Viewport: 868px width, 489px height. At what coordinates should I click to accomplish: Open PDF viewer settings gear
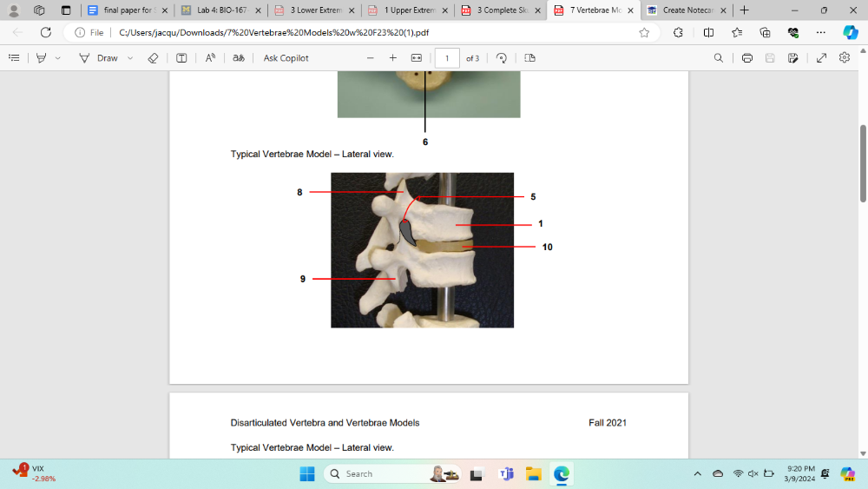(845, 58)
